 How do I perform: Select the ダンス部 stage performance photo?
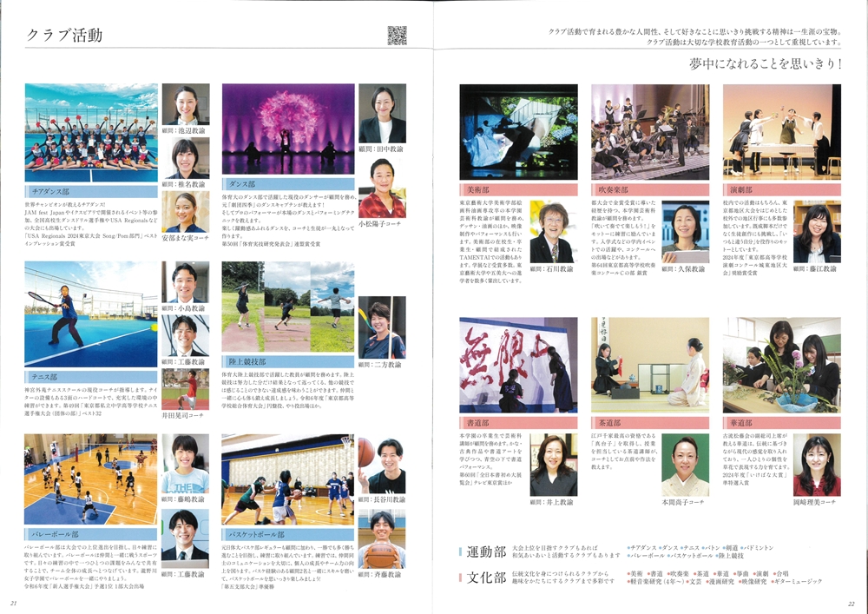pos(288,130)
